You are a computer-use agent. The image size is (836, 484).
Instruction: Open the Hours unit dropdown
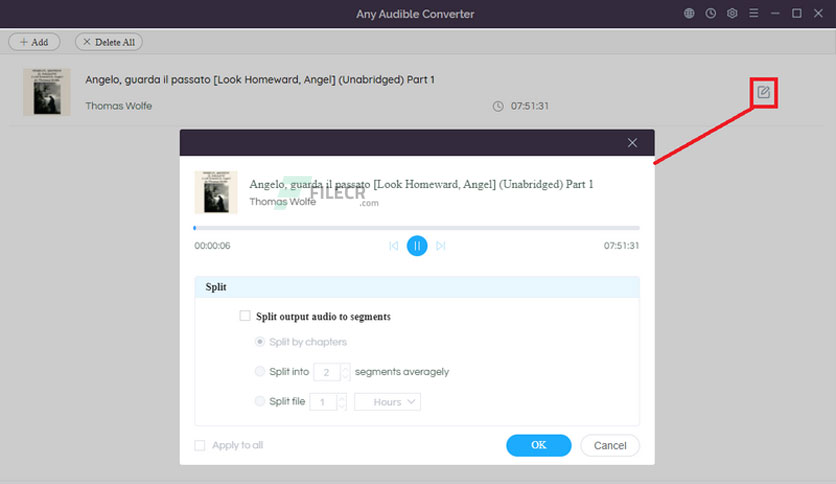[x=388, y=402]
